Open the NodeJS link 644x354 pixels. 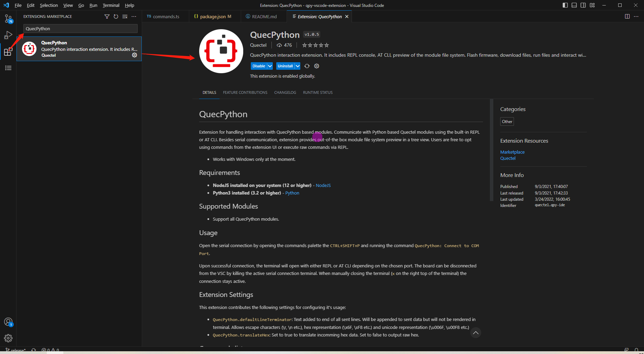(x=323, y=185)
